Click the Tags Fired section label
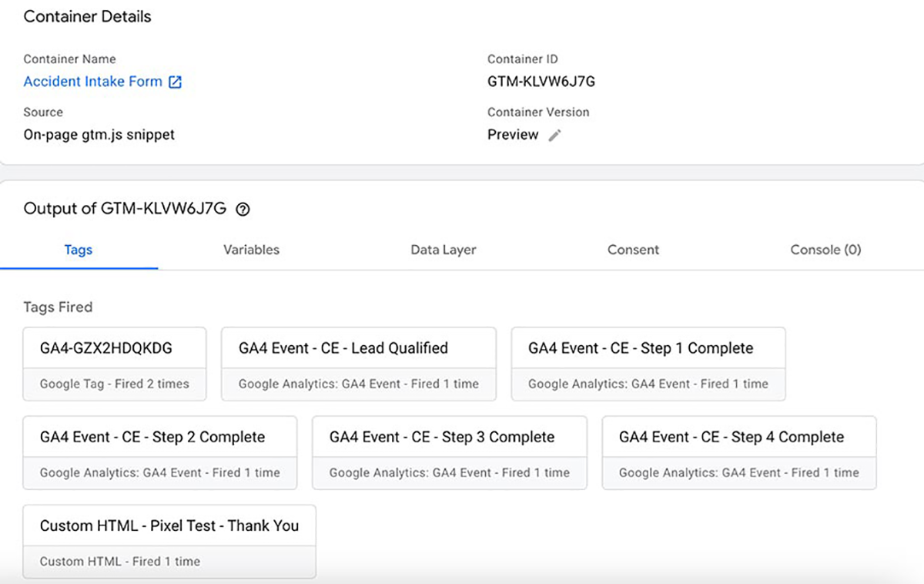Image resolution: width=924 pixels, height=584 pixels. click(58, 307)
